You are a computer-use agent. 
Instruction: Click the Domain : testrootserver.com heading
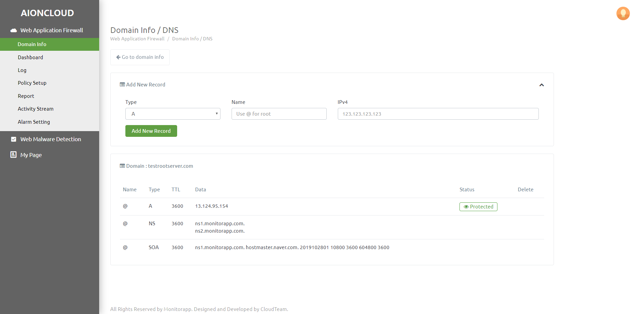[160, 166]
